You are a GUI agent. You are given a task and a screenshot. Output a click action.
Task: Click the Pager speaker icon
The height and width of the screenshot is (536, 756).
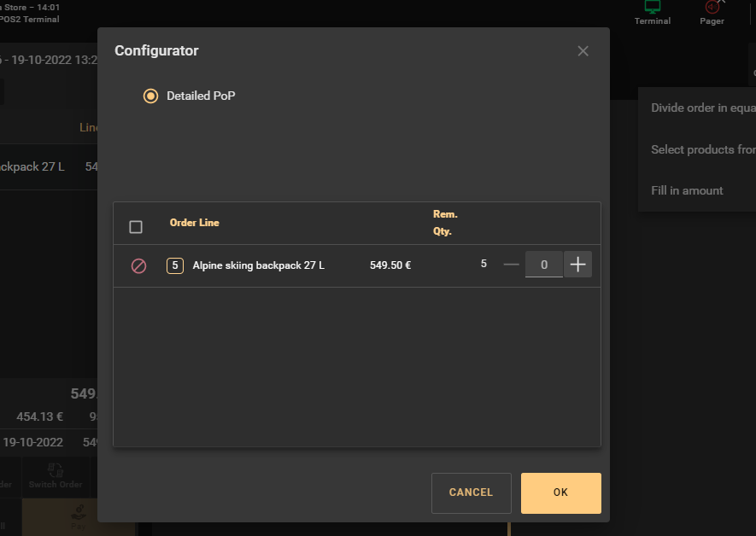pyautogui.click(x=712, y=8)
